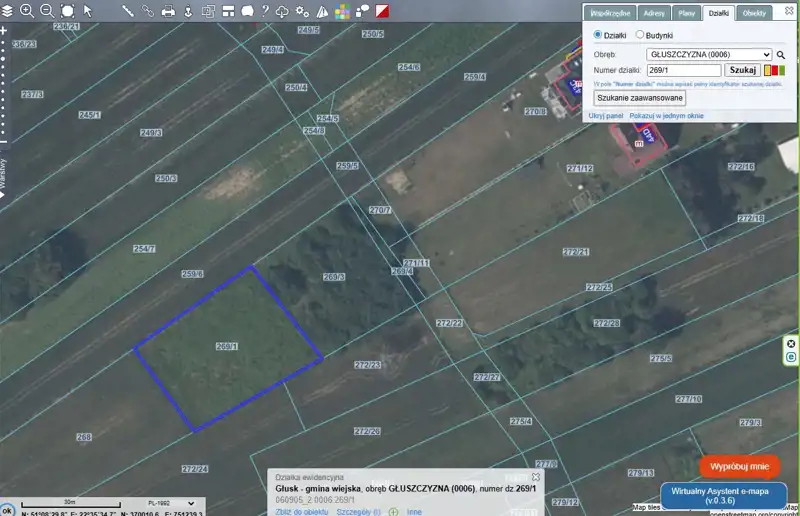Click the search magnifier beside Obręb
This screenshot has height=516, width=800.
(x=781, y=55)
